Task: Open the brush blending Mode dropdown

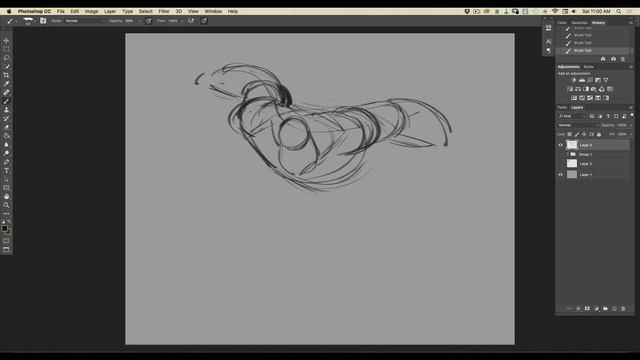Action: pos(85,20)
